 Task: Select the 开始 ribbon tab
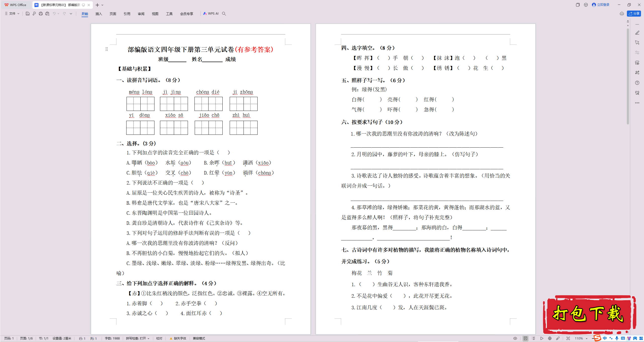[85, 14]
